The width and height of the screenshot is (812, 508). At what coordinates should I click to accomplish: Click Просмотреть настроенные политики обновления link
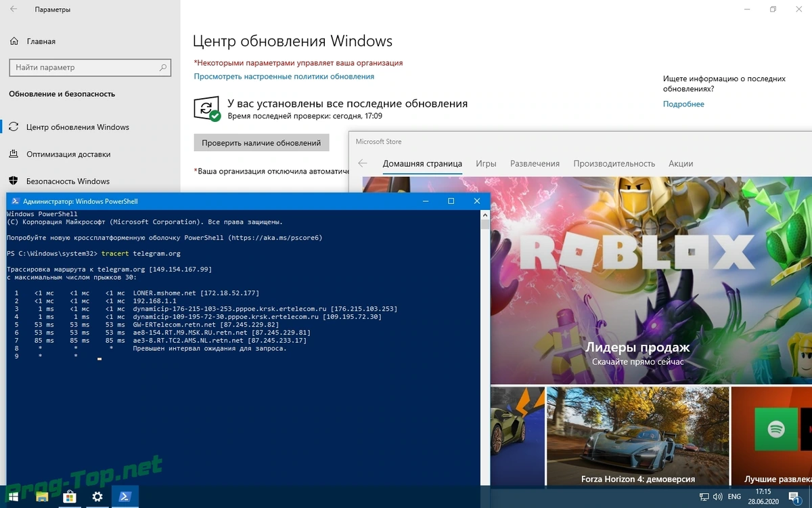click(x=284, y=77)
